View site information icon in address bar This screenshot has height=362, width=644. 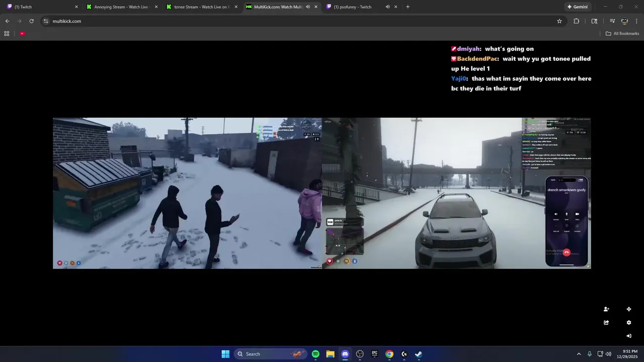(x=46, y=21)
